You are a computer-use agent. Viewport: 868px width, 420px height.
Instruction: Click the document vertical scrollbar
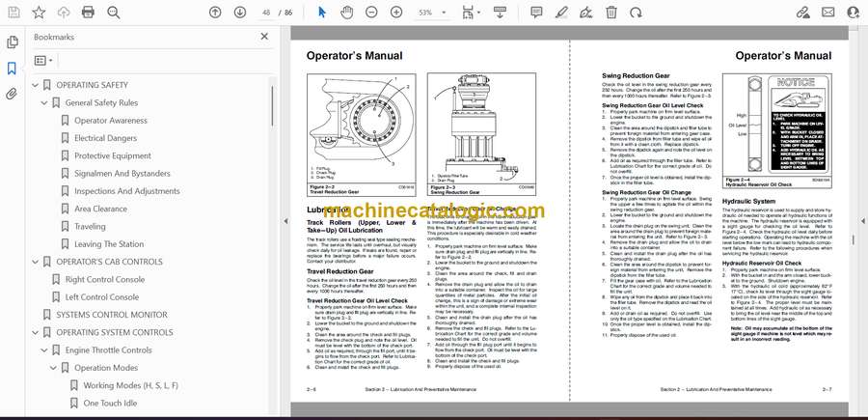[853, 239]
